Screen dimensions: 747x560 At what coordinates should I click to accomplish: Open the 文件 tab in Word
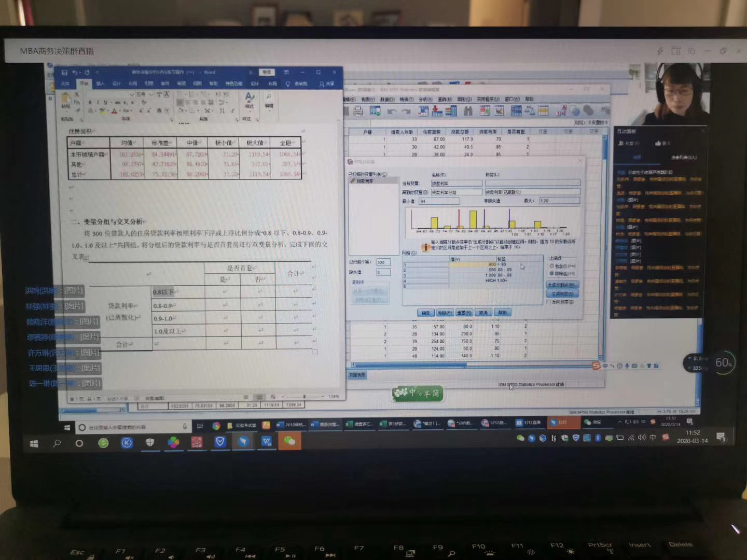(65, 83)
